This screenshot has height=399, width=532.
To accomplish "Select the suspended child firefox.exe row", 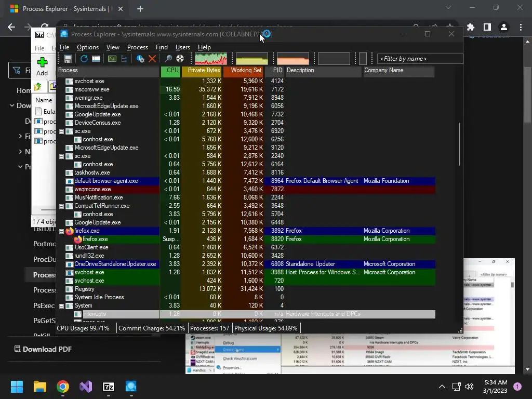I will (x=246, y=239).
